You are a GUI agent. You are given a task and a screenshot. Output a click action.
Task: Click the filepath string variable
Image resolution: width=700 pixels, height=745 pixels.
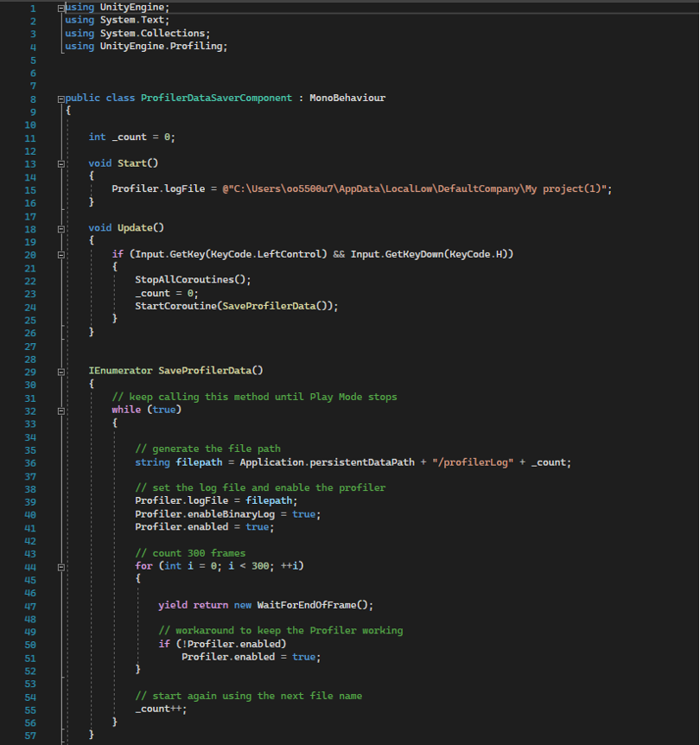tap(202, 462)
